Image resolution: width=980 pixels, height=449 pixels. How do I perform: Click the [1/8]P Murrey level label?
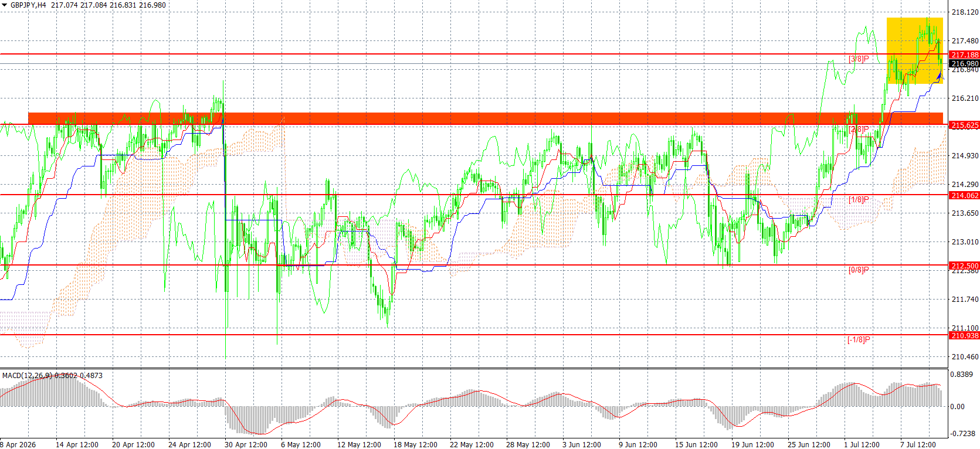point(859,200)
